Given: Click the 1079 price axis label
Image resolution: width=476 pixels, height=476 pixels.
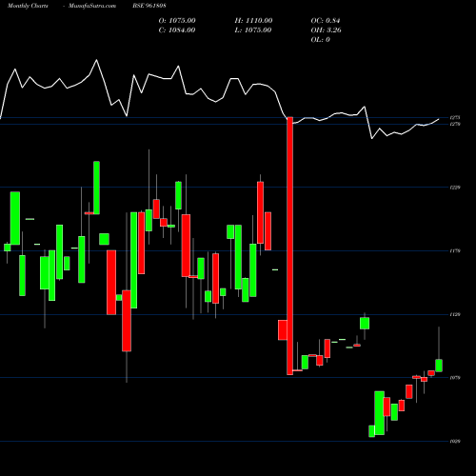Looking at the screenshot, I should [x=455, y=378].
